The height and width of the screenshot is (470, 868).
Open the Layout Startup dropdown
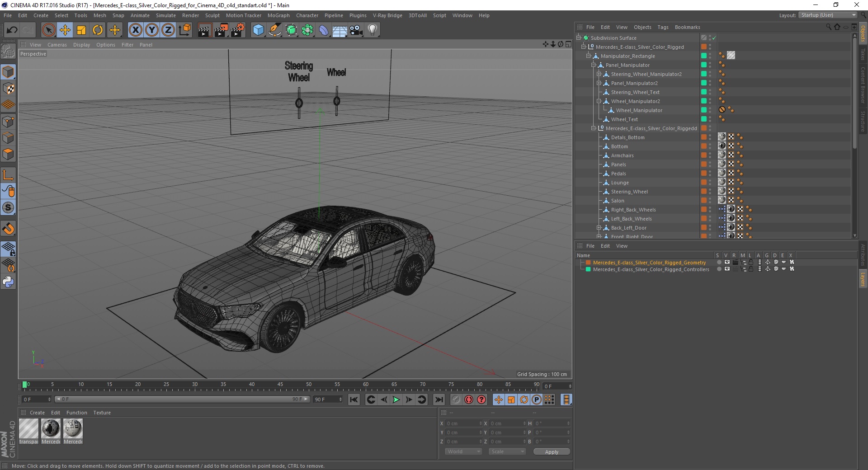pos(828,15)
